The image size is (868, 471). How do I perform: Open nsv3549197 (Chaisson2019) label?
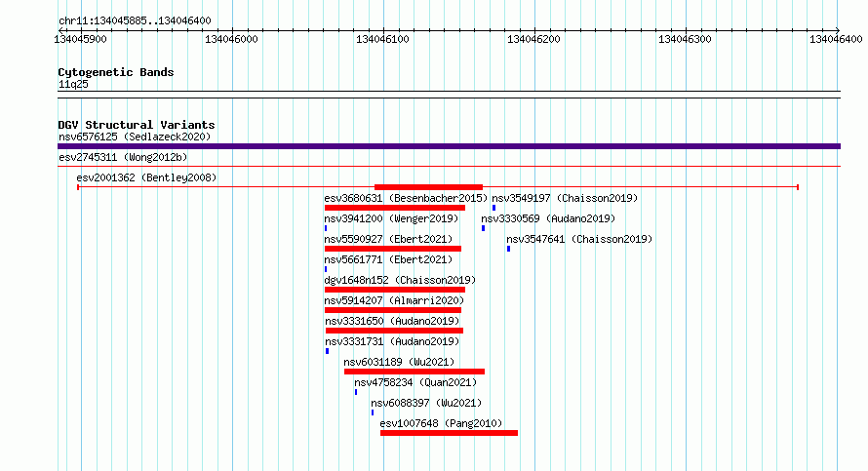(x=565, y=198)
